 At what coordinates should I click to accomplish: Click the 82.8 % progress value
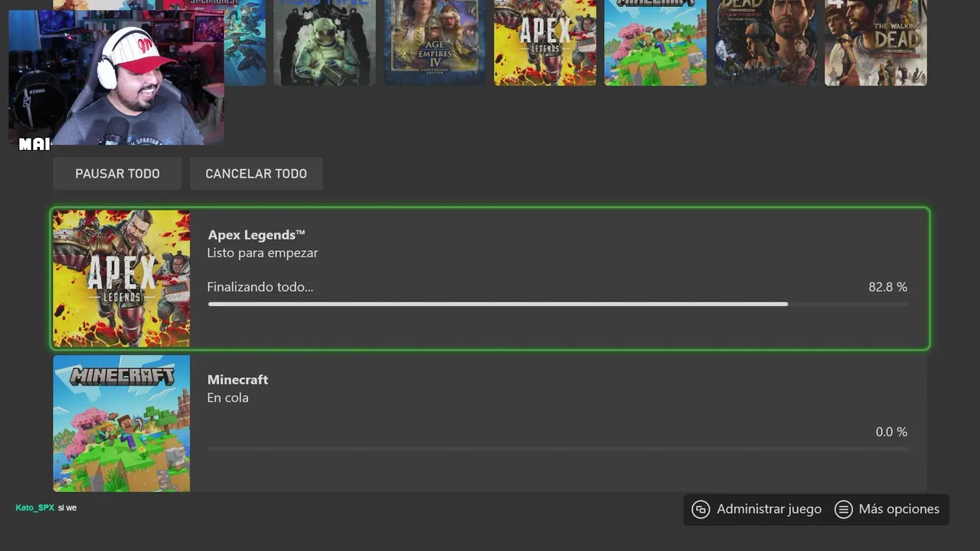[x=887, y=287]
